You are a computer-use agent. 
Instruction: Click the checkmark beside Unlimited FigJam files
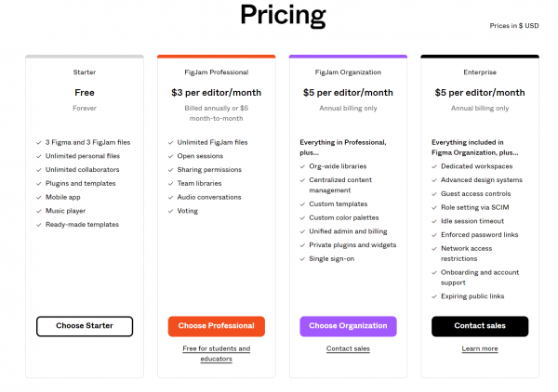point(170,142)
